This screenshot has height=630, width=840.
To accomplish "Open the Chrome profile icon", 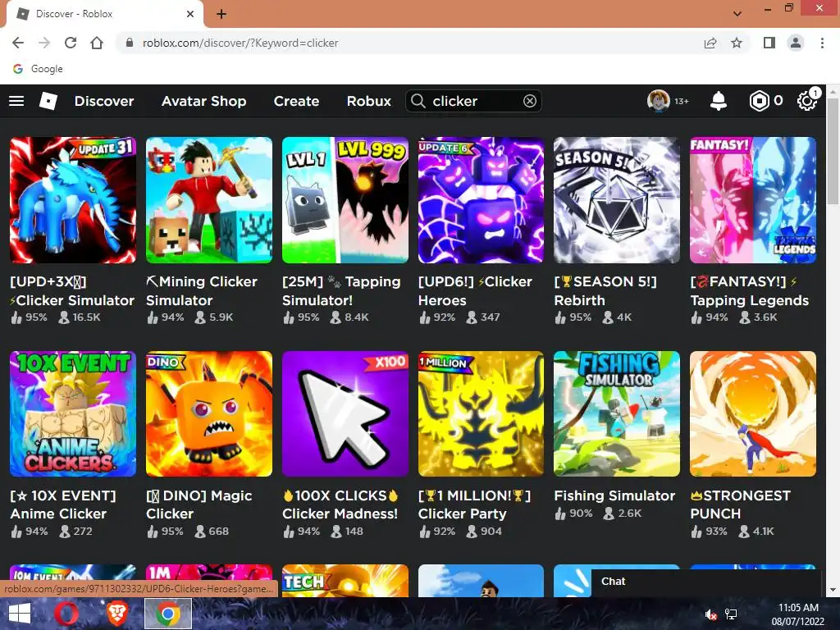I will [796, 43].
